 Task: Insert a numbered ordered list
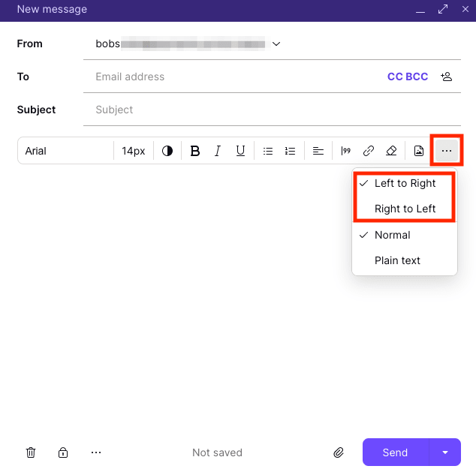[291, 151]
